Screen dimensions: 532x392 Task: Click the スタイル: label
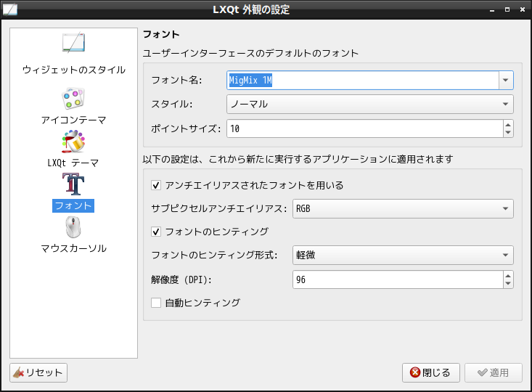point(172,105)
